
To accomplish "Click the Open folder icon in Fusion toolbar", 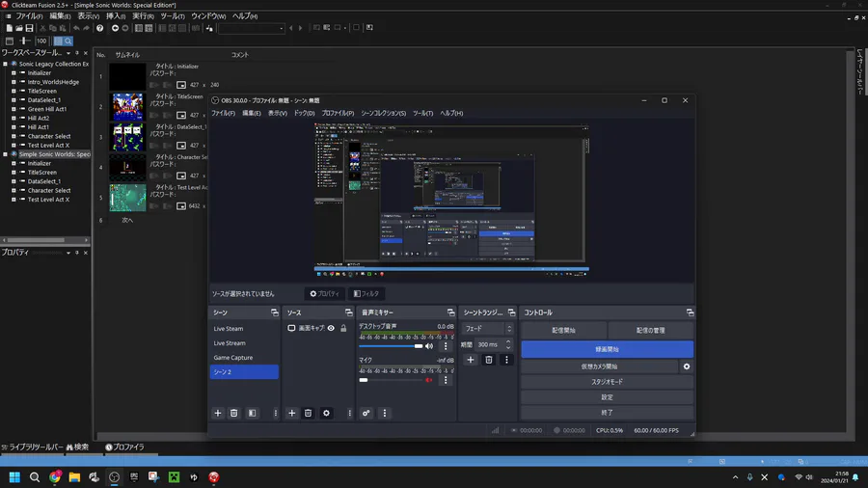I will pos(19,28).
